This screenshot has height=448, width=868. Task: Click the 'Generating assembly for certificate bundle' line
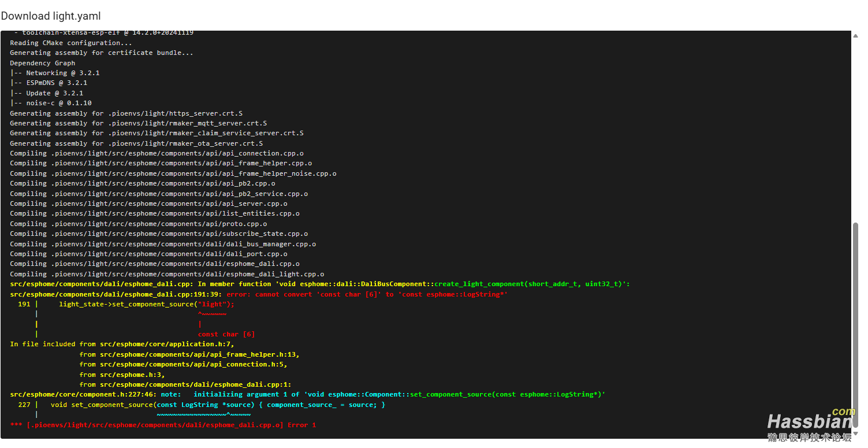[x=101, y=53]
